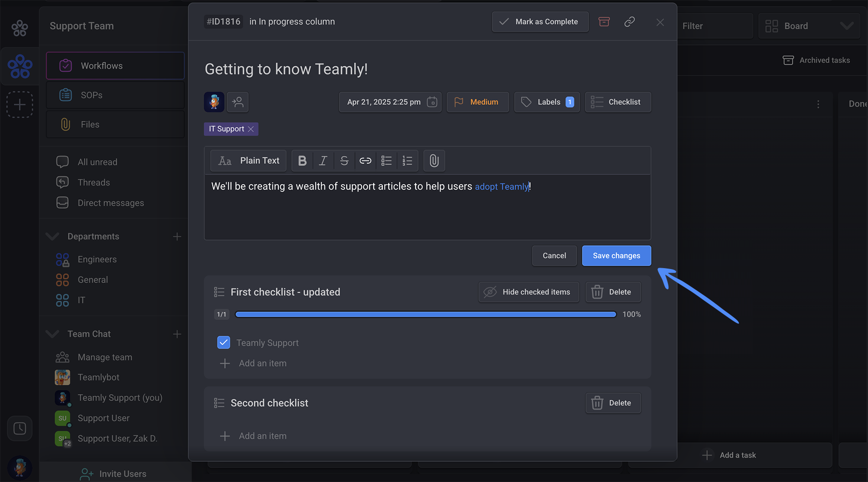The width and height of the screenshot is (868, 482).
Task: Open All unread messages
Action: point(97,162)
